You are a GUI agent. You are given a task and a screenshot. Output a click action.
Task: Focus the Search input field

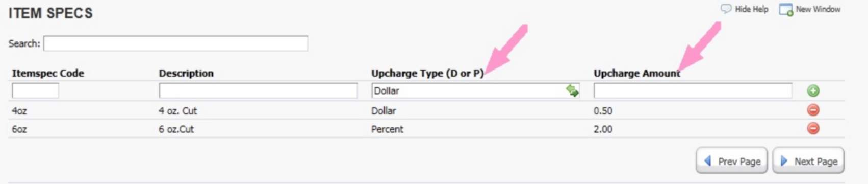pos(175,43)
